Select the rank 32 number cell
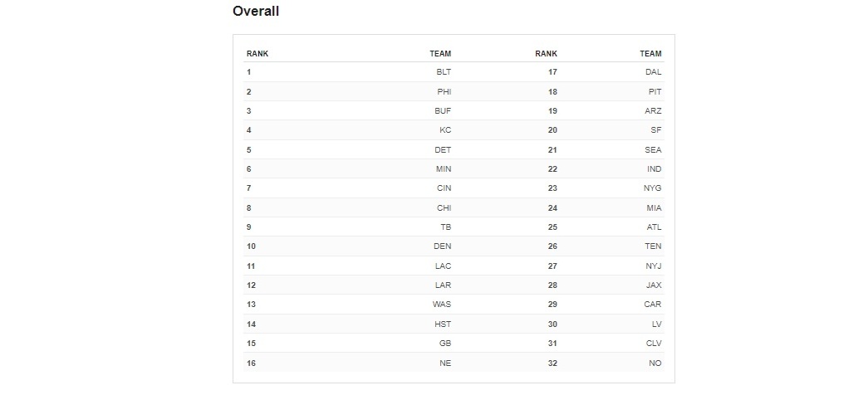Image resolution: width=868 pixels, height=395 pixels. tap(552, 363)
